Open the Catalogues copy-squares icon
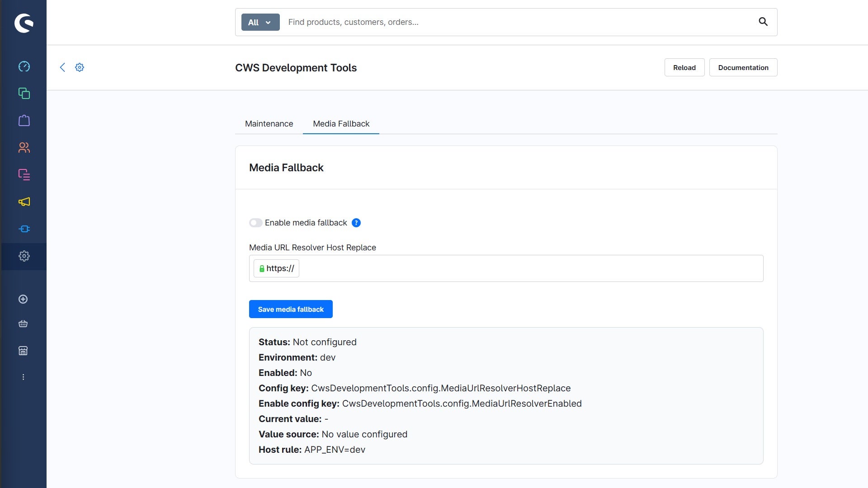 click(x=24, y=94)
